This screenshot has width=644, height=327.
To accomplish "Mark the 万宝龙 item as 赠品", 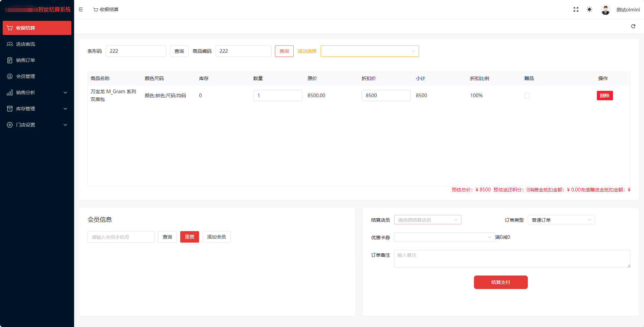I will point(527,95).
